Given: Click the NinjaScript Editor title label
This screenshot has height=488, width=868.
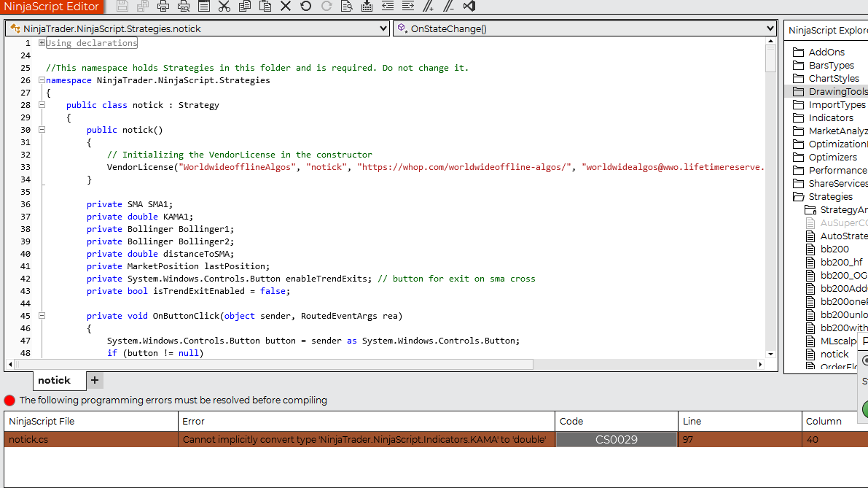Looking at the screenshot, I should coord(52,7).
